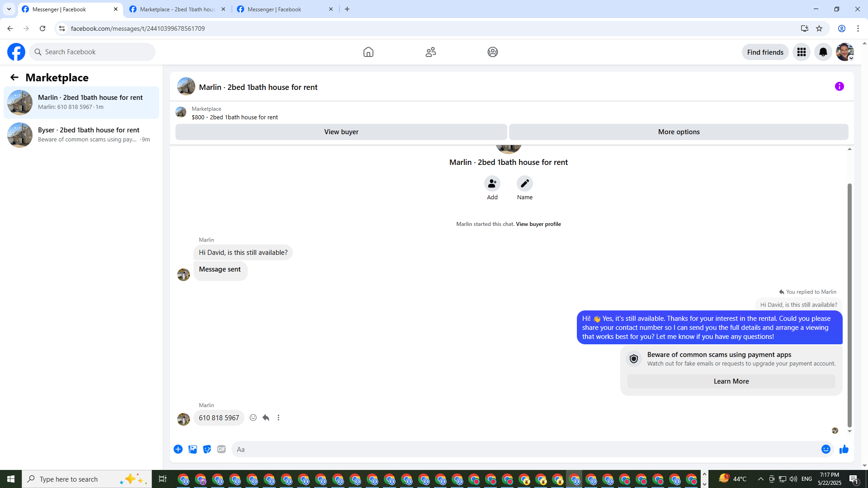868x488 pixels.
Task: Select the Byser conversation in the list
Action: point(81,135)
